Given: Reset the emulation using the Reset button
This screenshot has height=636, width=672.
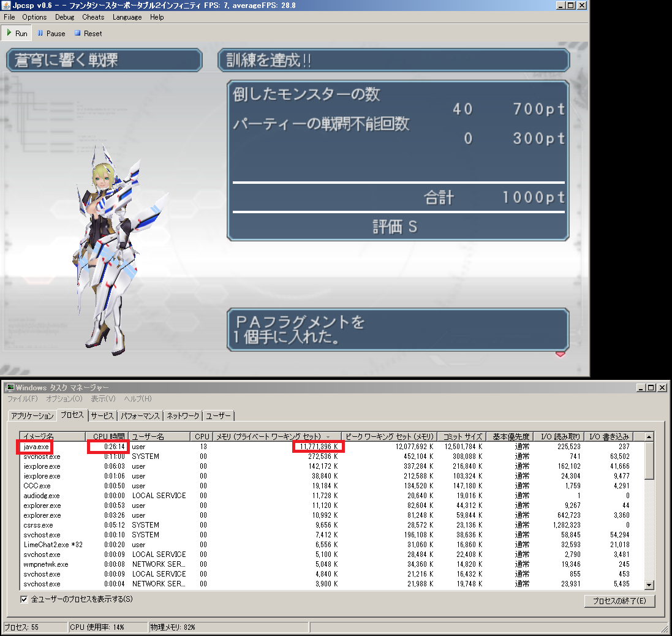Looking at the screenshot, I should point(88,33).
